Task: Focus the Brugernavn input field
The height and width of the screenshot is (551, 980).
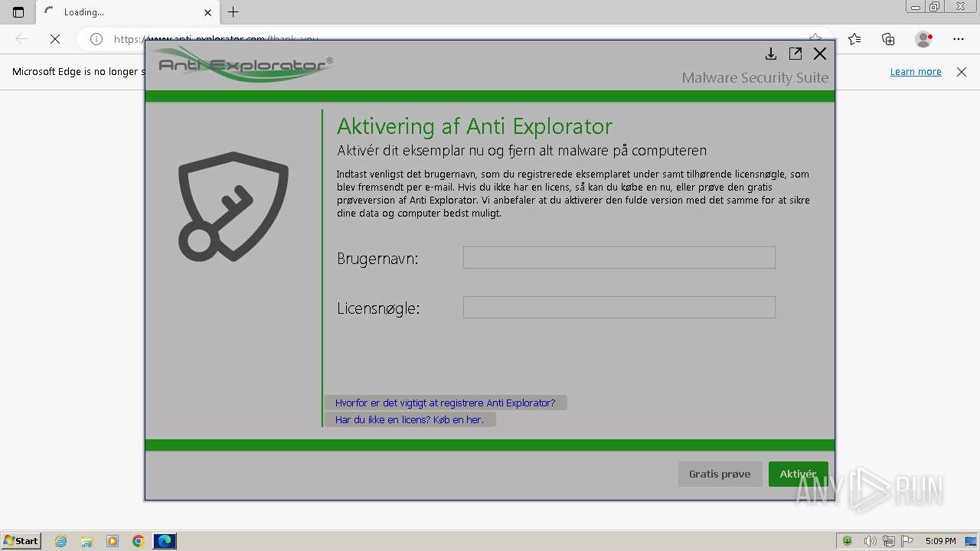Action: (619, 257)
